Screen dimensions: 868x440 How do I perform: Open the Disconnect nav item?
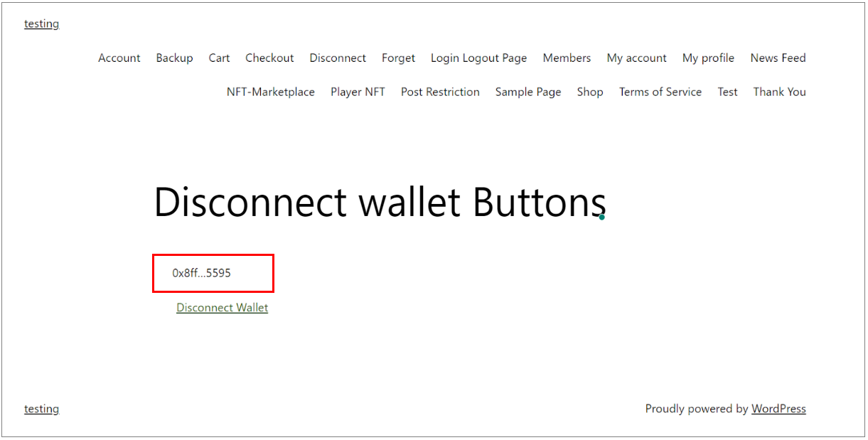point(338,58)
